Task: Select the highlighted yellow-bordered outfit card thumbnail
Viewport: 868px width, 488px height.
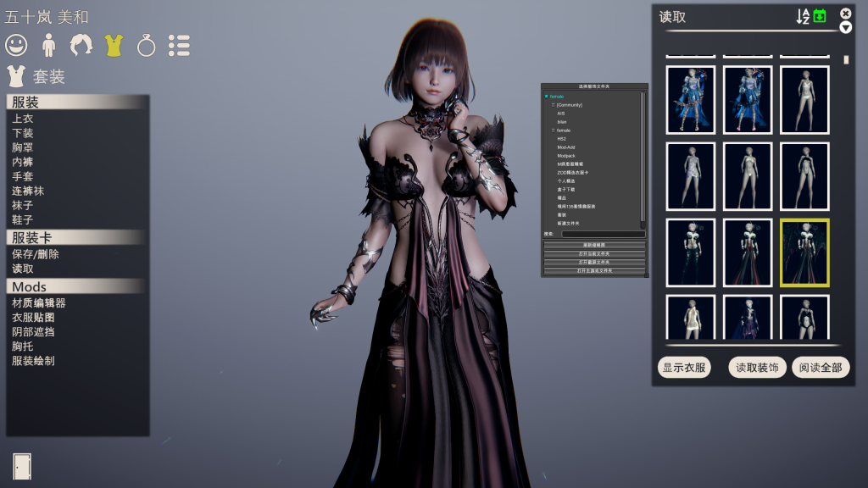Action: 804,252
